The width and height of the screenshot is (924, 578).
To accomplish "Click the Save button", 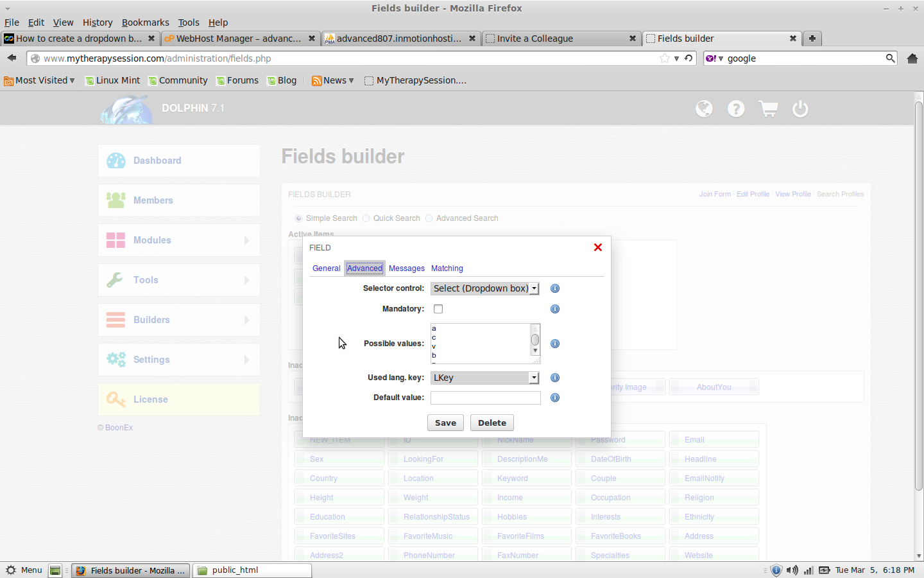I will click(x=445, y=423).
